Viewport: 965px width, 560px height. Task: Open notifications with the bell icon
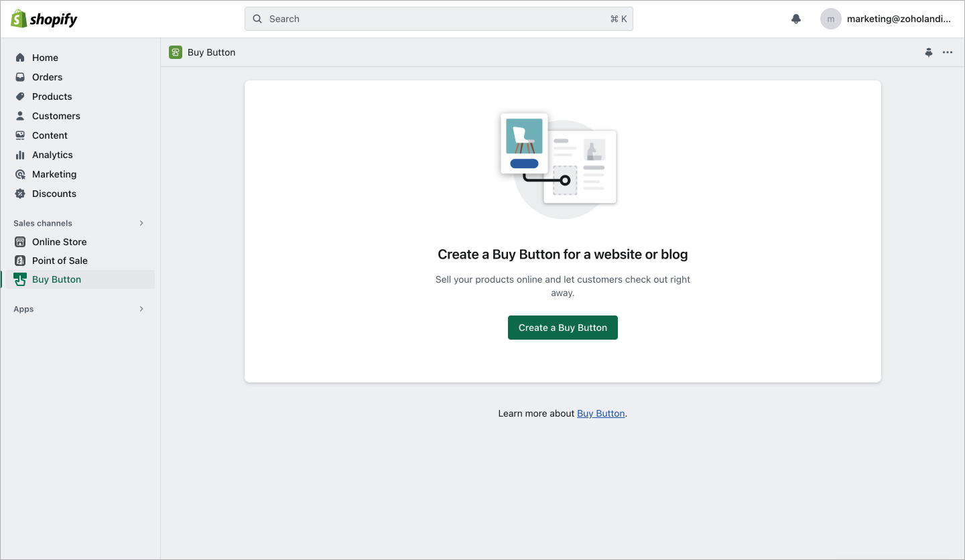796,19
